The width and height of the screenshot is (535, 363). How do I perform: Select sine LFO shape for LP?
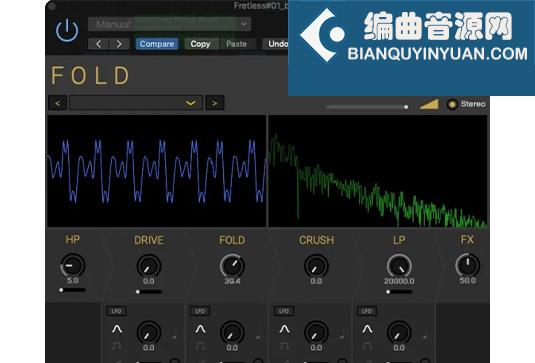tap(367, 329)
